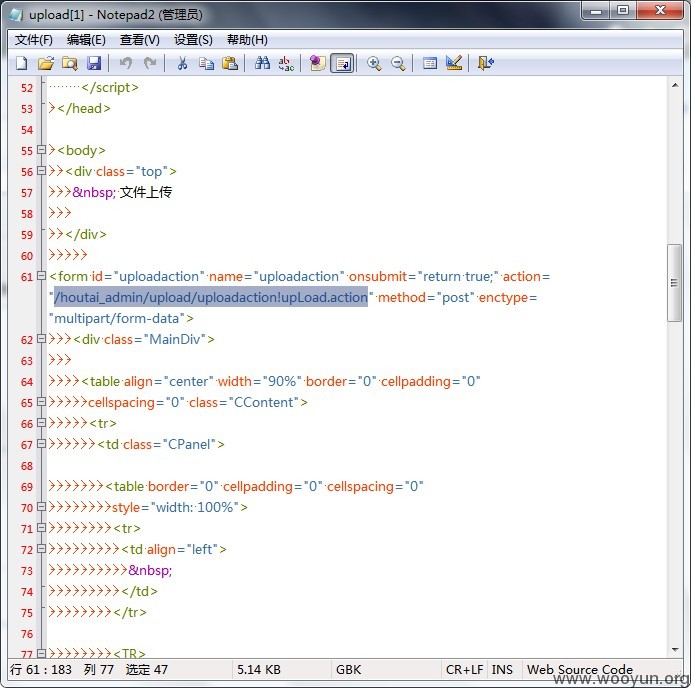691x688 pixels.
Task: Click onsubmit="return true;" text on line 61
Action: tap(424, 276)
